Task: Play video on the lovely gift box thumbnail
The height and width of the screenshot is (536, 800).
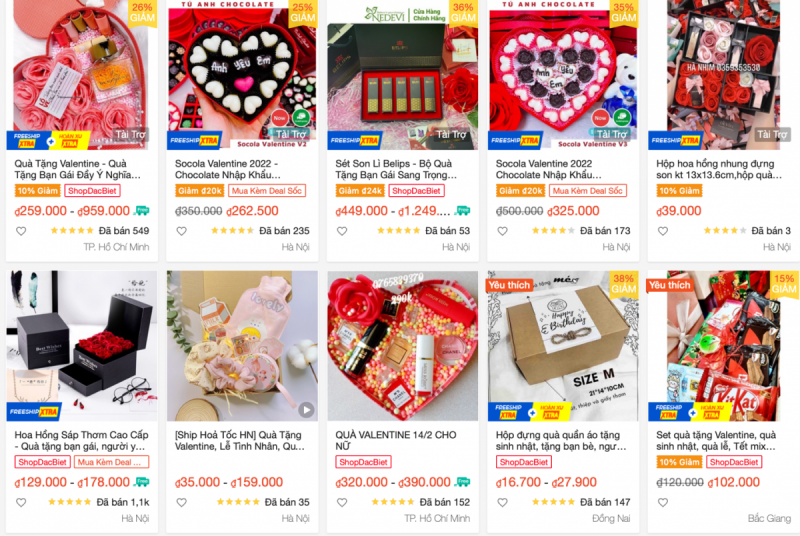Action: (306, 410)
